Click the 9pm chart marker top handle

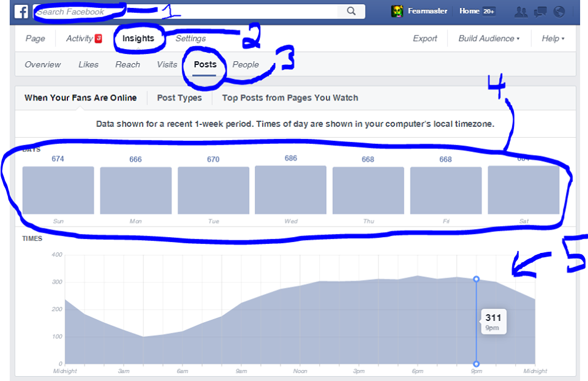coord(477,279)
